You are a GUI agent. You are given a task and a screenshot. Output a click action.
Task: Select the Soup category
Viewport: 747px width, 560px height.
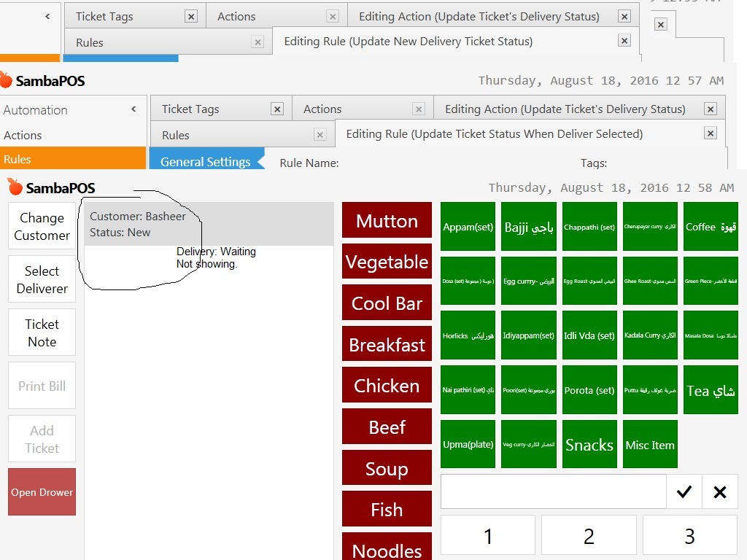pyautogui.click(x=387, y=468)
